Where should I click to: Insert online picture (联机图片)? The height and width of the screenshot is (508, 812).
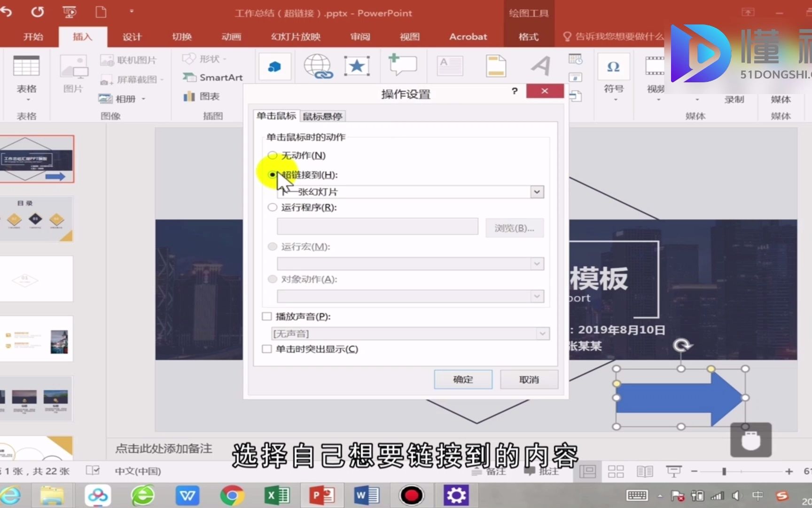coord(128,60)
